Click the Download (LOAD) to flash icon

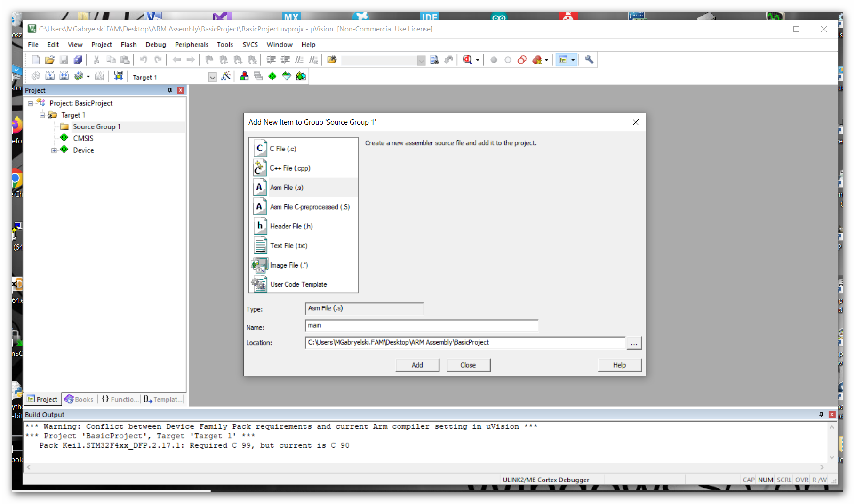pos(119,76)
